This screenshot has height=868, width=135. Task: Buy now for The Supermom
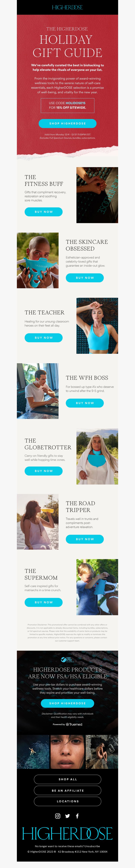(44, 602)
